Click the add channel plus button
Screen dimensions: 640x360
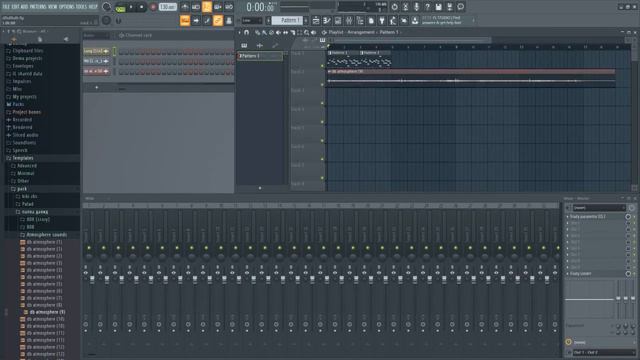pyautogui.click(x=97, y=87)
